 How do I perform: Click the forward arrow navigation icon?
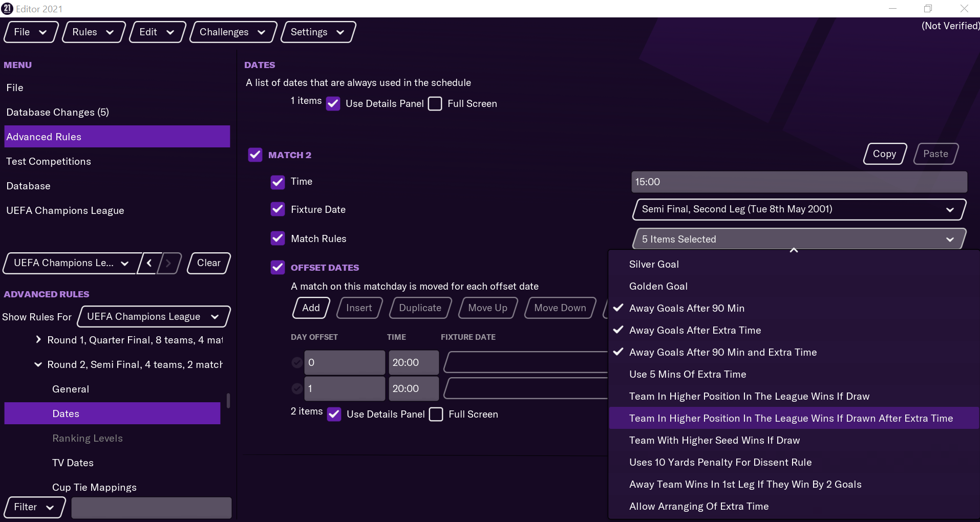click(168, 263)
